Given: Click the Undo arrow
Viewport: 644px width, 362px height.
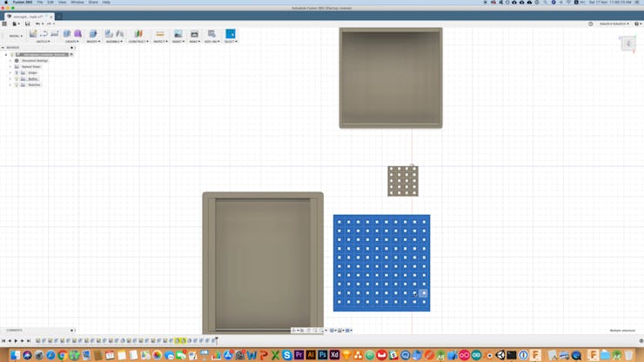Looking at the screenshot, I should 37,23.
